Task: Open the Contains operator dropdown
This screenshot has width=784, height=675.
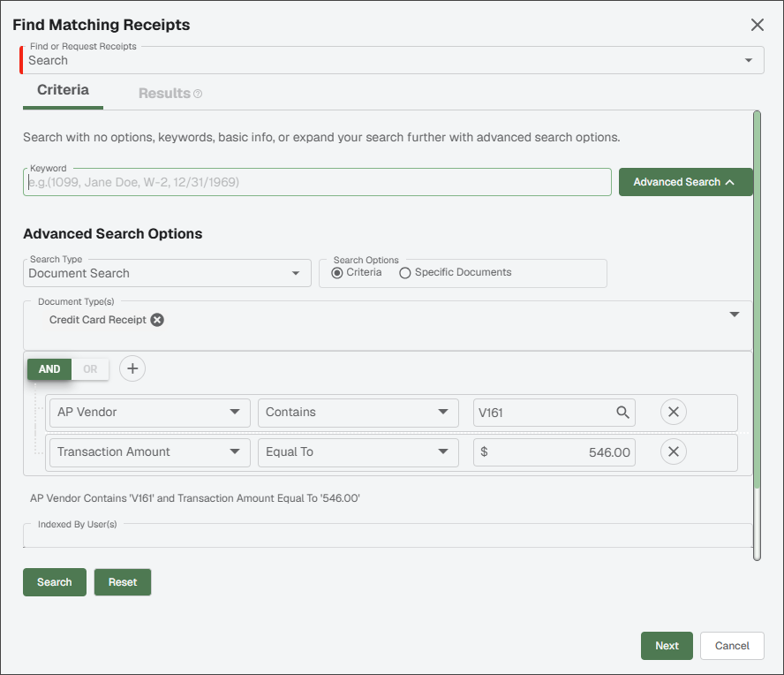Action: (358, 413)
